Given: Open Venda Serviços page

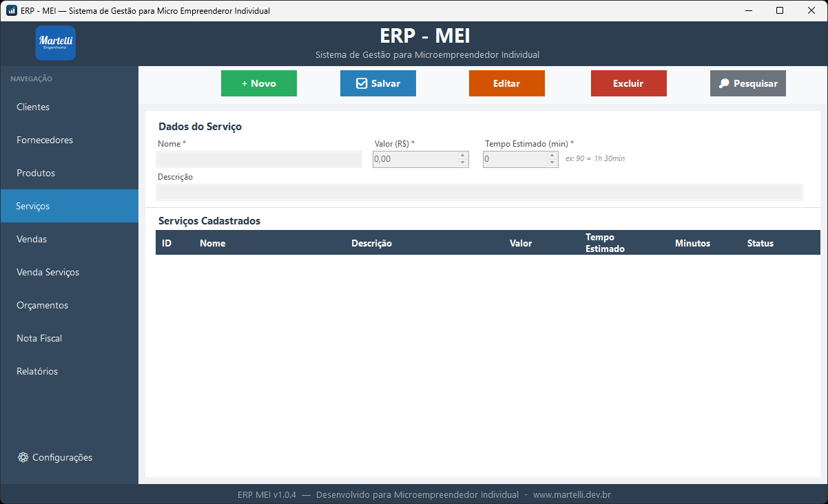Looking at the screenshot, I should 69,272.
